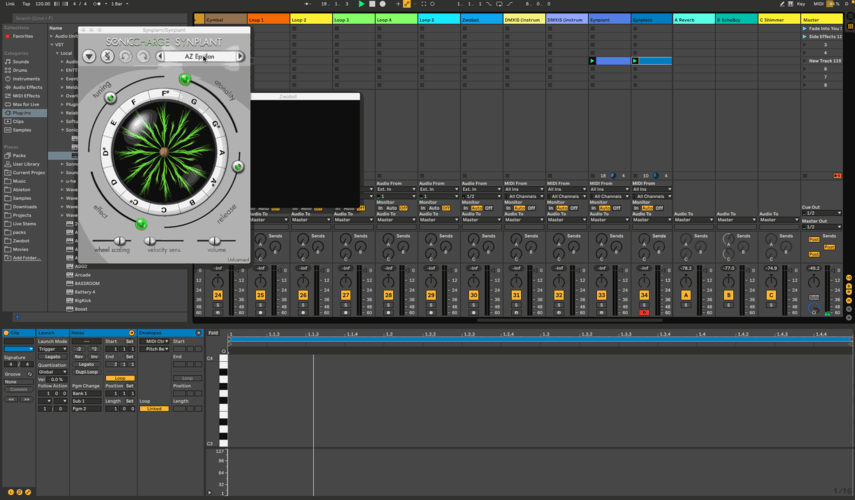Screen dimensions: 855x500
Task: Toggle track 33 activator button
Action: click(601, 295)
